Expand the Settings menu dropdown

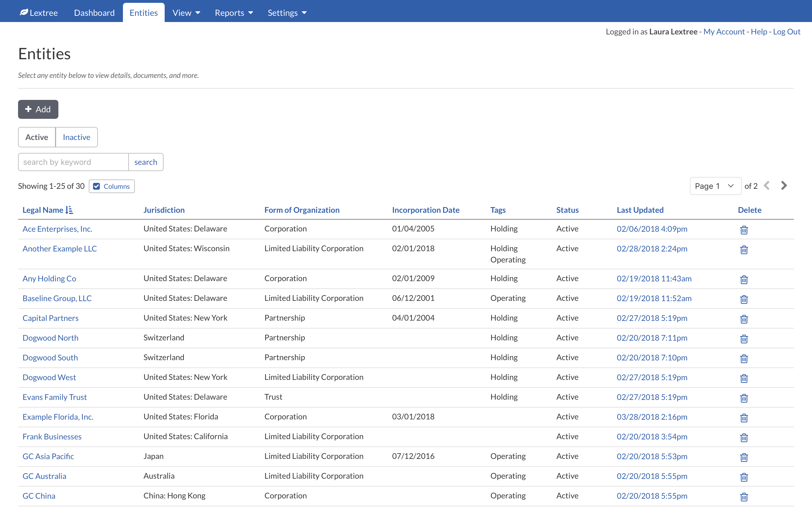[287, 13]
